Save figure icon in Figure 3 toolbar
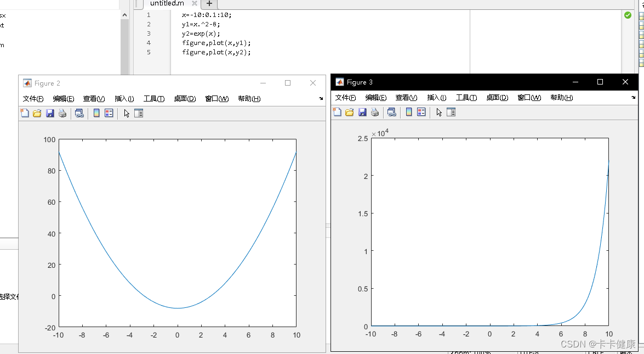Screen dimensions: 644x354 (x=362, y=112)
